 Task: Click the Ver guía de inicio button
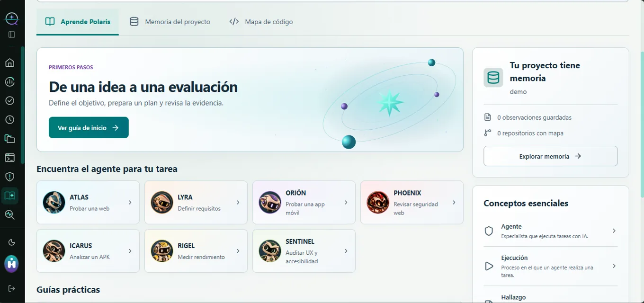(89, 128)
